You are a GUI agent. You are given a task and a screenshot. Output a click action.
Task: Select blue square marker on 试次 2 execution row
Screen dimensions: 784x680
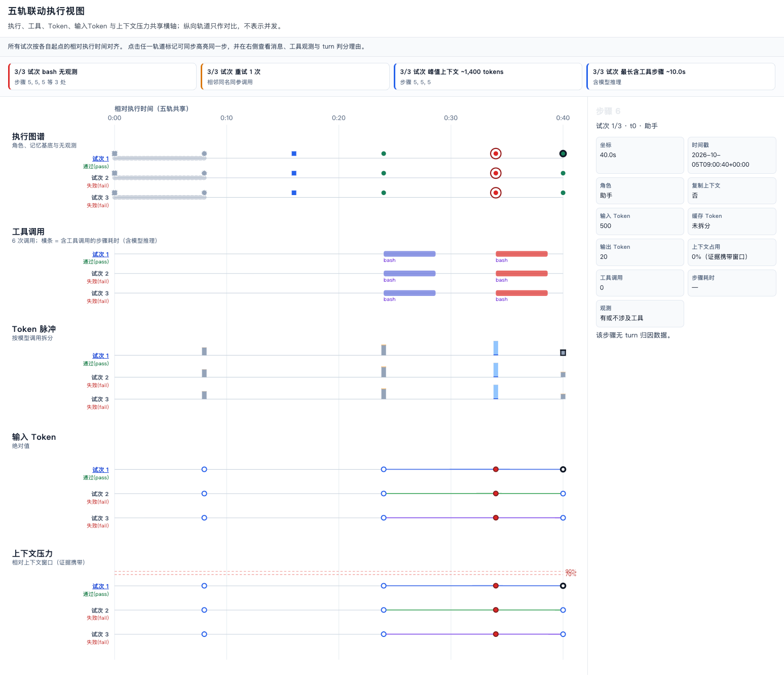point(294,173)
